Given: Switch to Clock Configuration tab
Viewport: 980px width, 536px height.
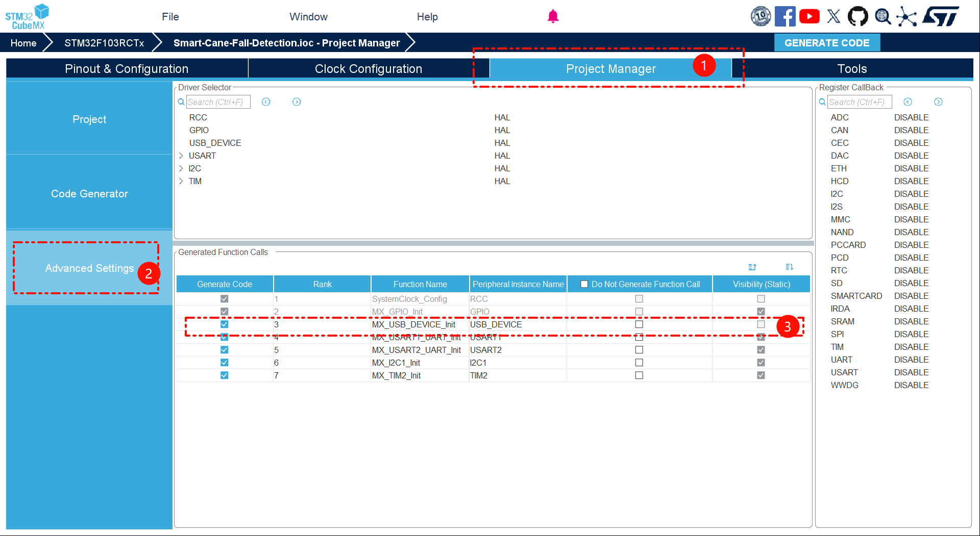Looking at the screenshot, I should point(368,69).
